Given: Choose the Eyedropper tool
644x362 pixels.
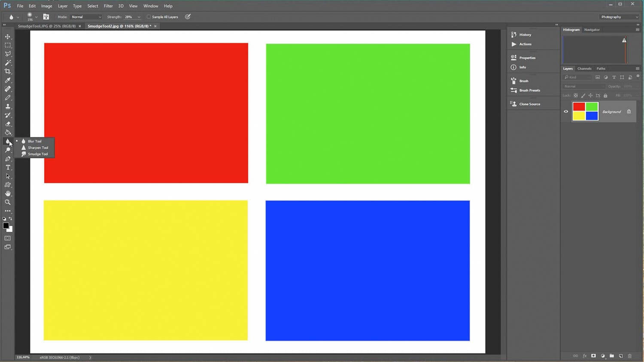Looking at the screenshot, I should 8,80.
